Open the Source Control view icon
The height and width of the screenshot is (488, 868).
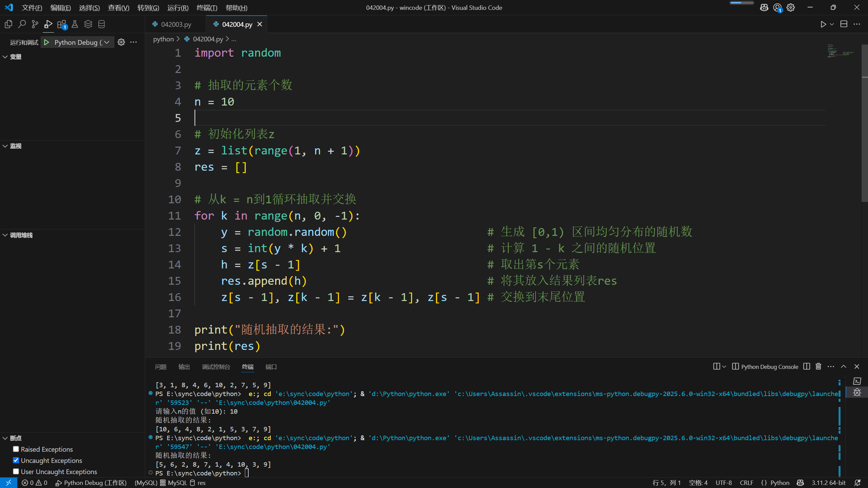tap(35, 24)
